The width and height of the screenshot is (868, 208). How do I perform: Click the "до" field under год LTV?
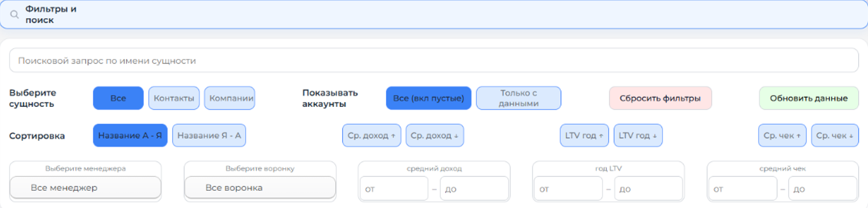(648, 189)
